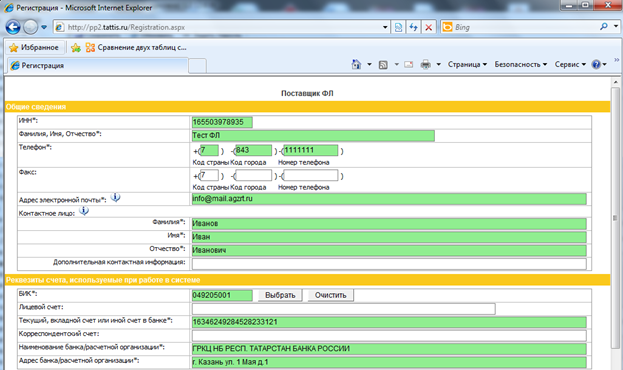Viewport: 623px width, 370px height.
Task: Click the phone number field 1111111
Action: 311,150
